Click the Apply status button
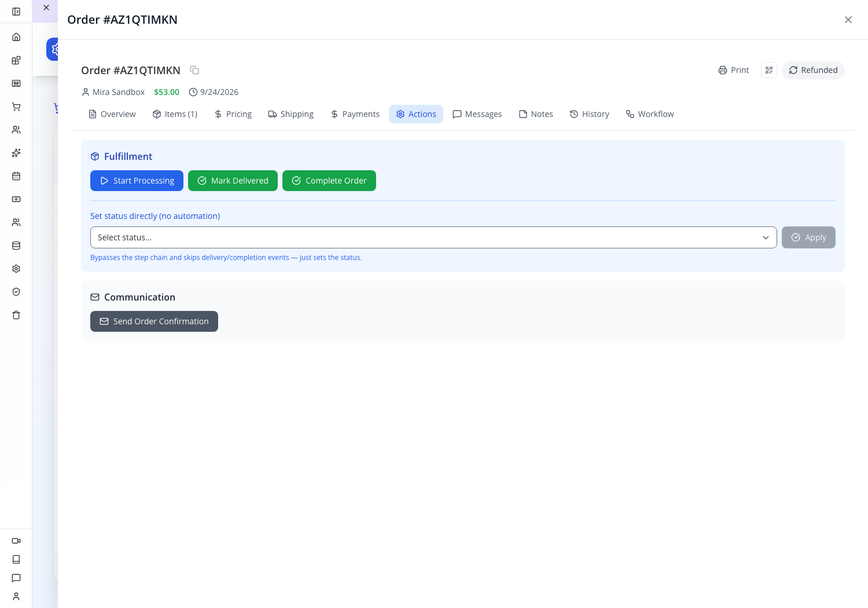The width and height of the screenshot is (868, 608). point(808,237)
